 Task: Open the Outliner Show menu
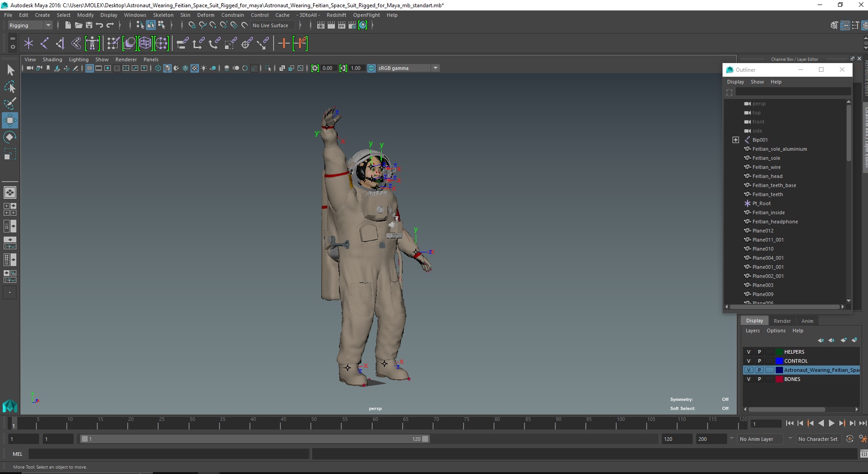click(x=757, y=82)
